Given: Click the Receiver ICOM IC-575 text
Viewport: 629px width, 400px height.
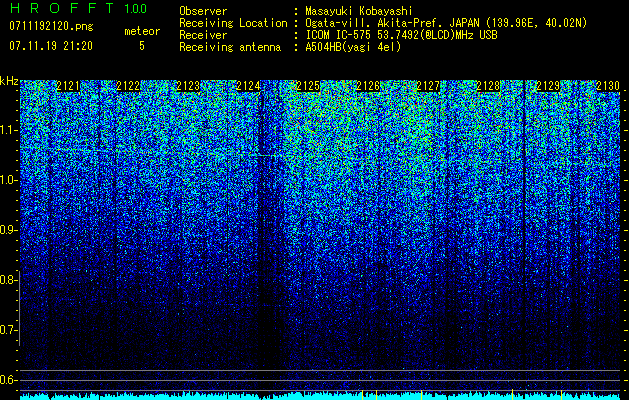Looking at the screenshot, I should 401,35.
